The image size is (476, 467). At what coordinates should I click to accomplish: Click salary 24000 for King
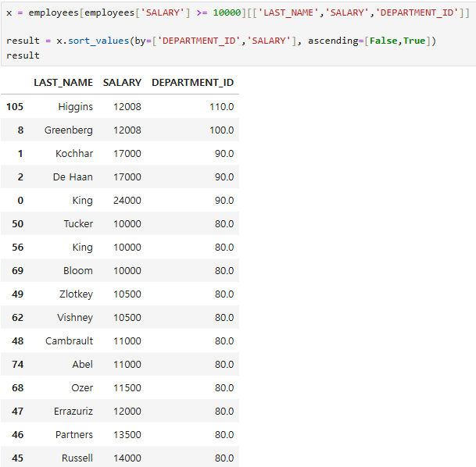tap(127, 201)
